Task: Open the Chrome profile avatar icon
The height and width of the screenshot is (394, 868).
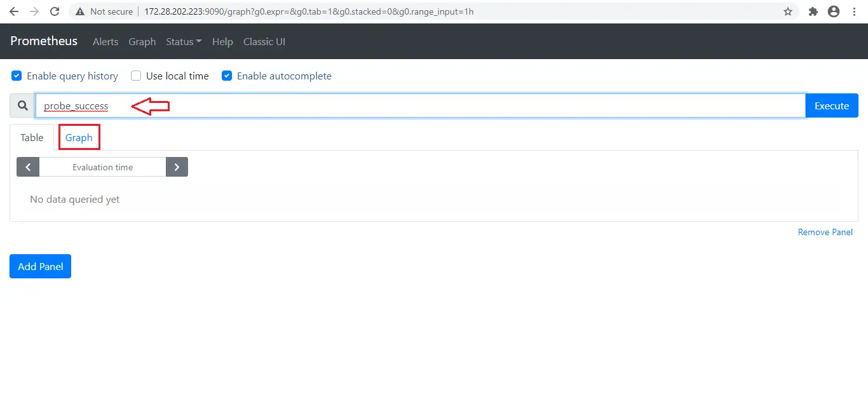Action: pos(834,11)
